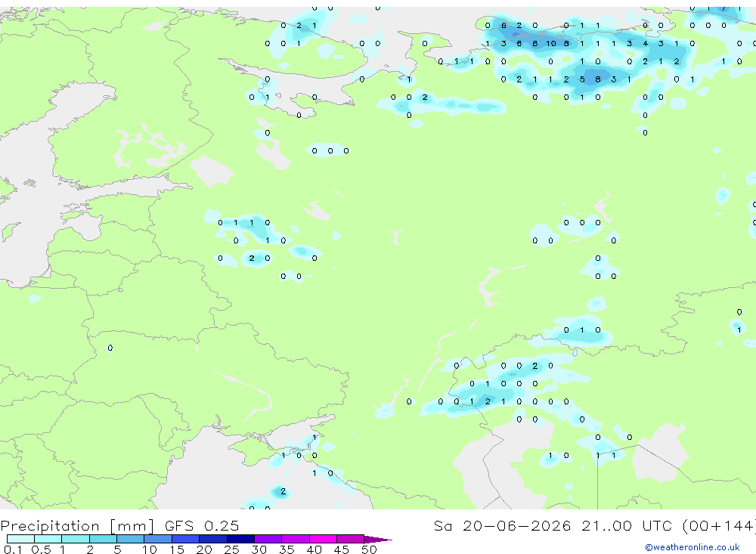Select the 0.1–0.5 mm legend swatch

point(20,539)
